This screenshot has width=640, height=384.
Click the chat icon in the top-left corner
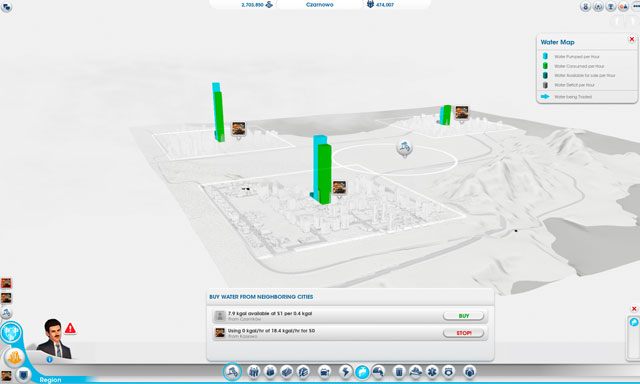7,7
